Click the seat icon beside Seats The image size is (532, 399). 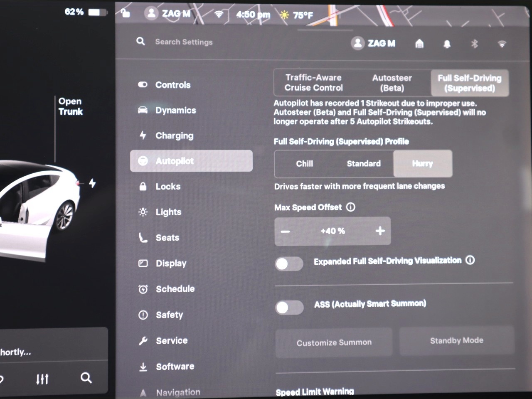143,237
